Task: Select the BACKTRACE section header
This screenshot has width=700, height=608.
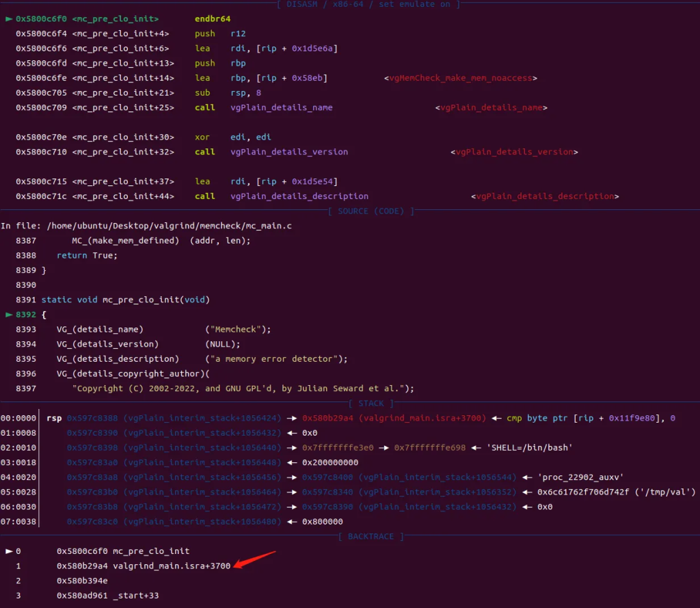Action: [x=373, y=537]
